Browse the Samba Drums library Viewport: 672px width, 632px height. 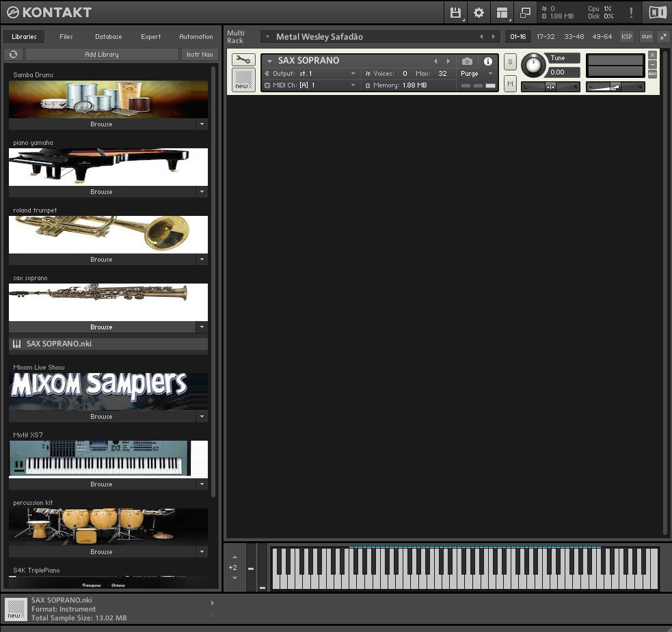pos(102,124)
